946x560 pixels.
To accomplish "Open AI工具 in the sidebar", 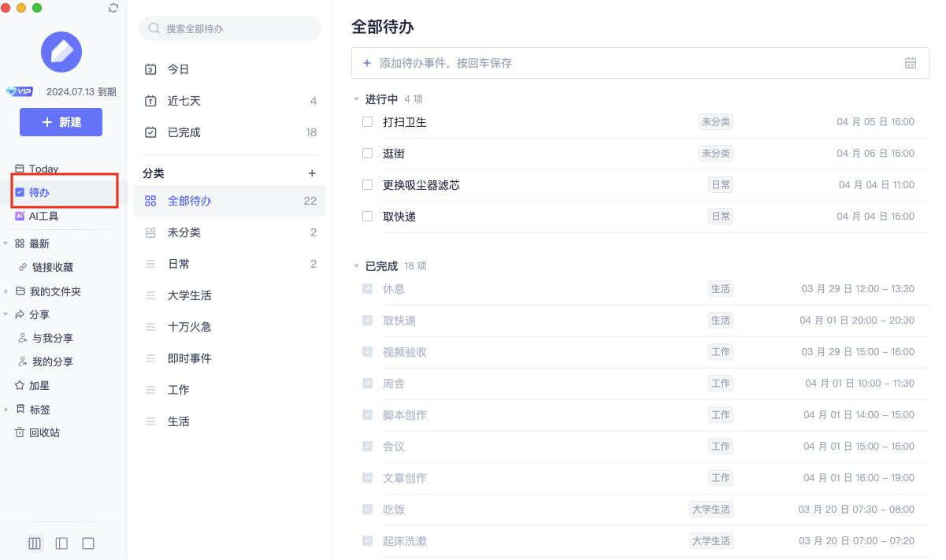I will pos(43,216).
